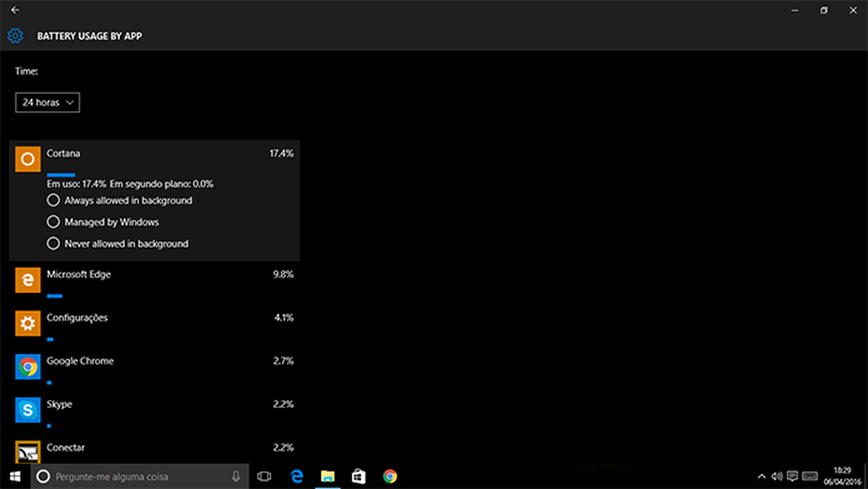Screen dimensions: 868x489
Task: Click the Cortana app icon
Action: [x=27, y=159]
